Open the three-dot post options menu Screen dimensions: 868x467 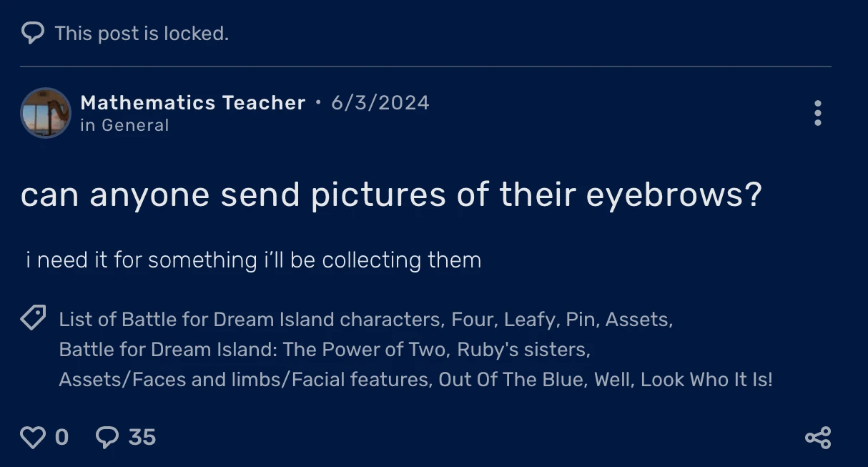point(817,113)
